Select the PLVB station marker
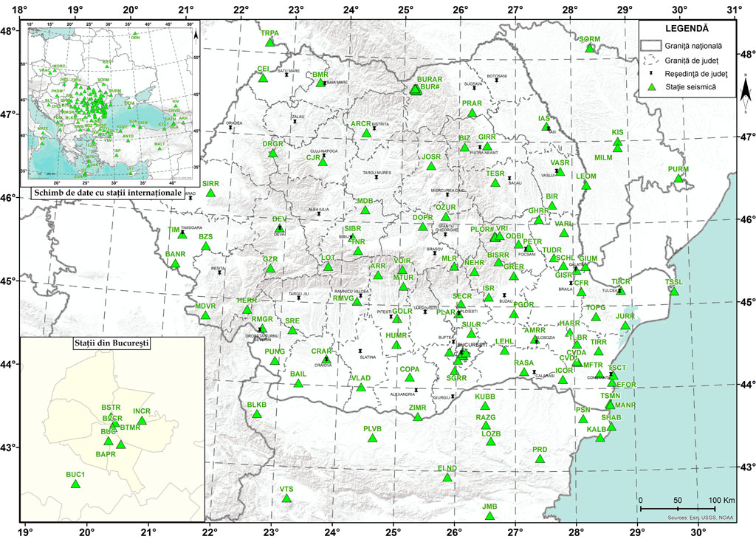 coord(372,439)
